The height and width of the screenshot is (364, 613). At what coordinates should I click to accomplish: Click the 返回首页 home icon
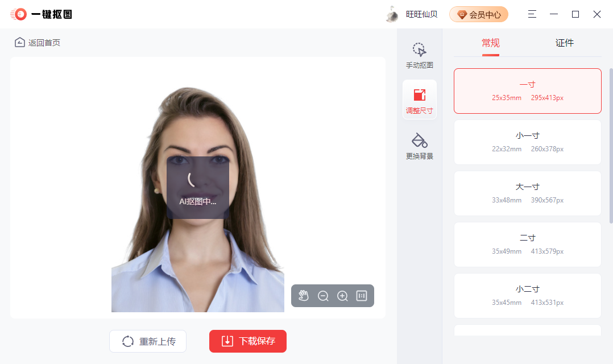click(x=19, y=42)
